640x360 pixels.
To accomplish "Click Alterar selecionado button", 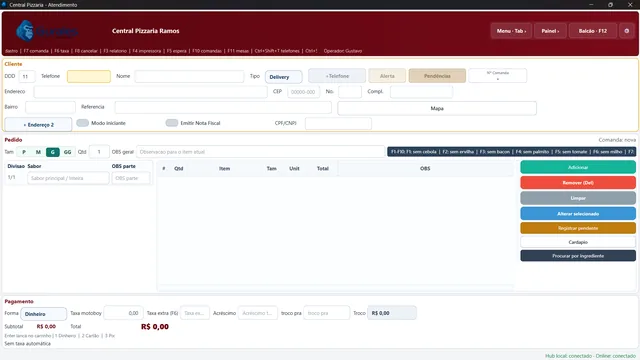I will tap(578, 213).
